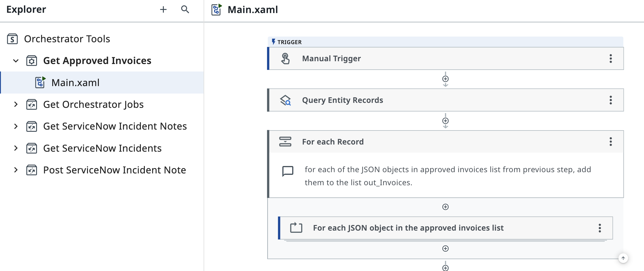
Task: Open options for the For each JSON object activity
Action: [600, 228]
